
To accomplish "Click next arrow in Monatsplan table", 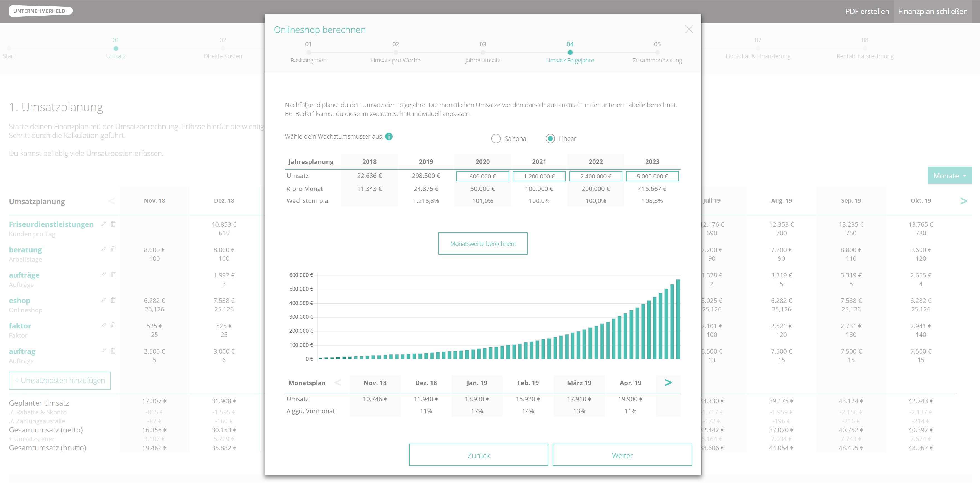I will click(668, 383).
